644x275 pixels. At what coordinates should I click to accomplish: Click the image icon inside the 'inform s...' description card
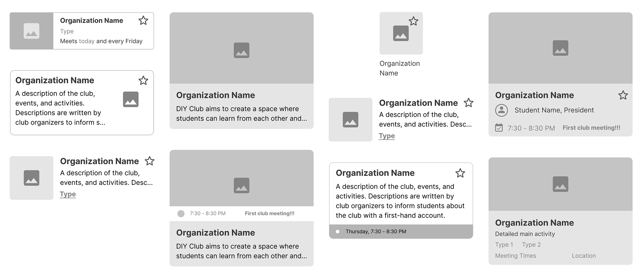[x=131, y=99]
